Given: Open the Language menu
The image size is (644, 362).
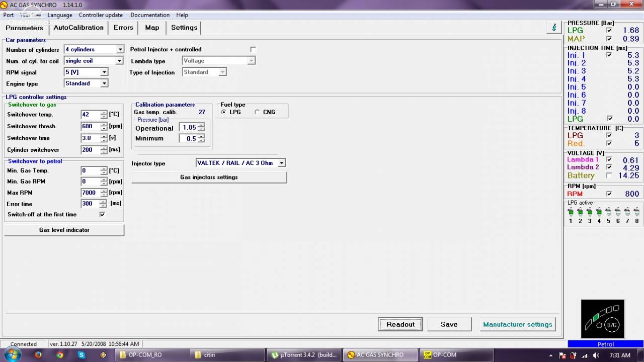Looking at the screenshot, I should [60, 15].
